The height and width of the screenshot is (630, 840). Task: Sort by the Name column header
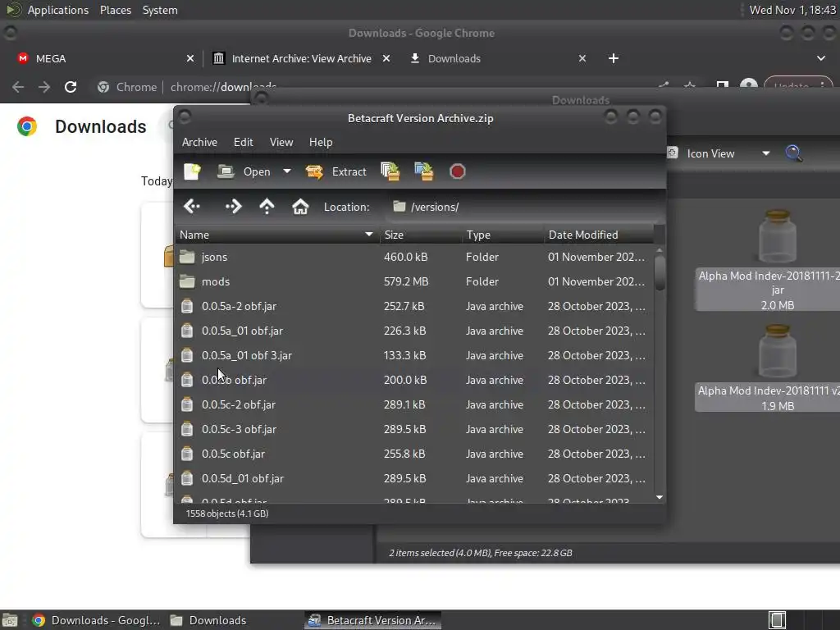click(x=277, y=235)
